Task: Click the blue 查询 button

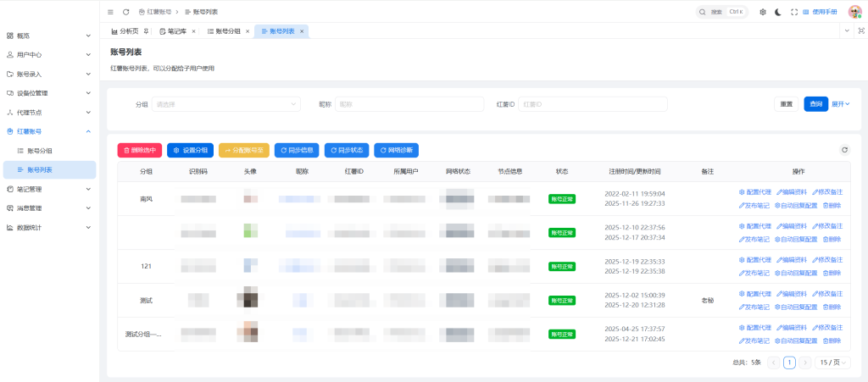Action: click(815, 104)
